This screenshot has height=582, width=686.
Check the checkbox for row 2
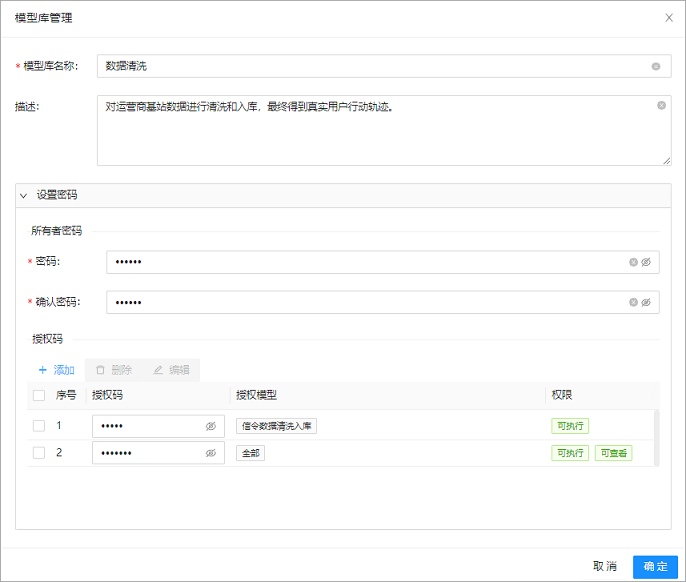coord(39,453)
